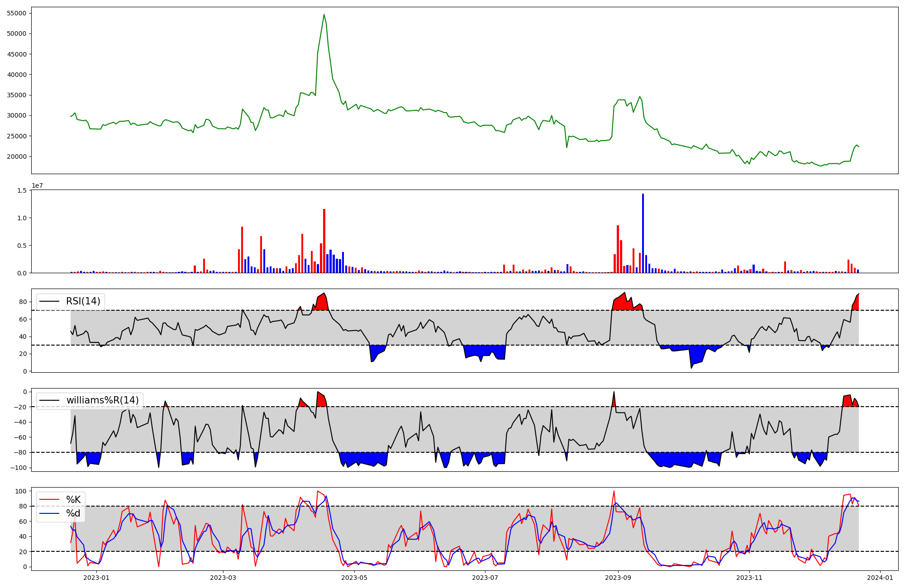Click the red overbought RSI area in September
The width and height of the screenshot is (905, 588).
click(622, 303)
